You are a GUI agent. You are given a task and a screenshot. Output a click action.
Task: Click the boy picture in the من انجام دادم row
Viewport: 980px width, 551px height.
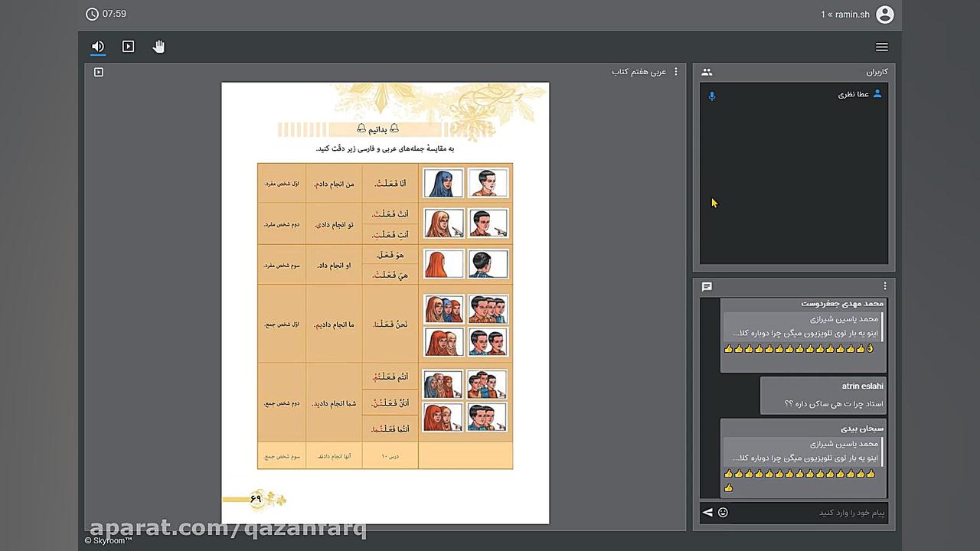point(488,184)
